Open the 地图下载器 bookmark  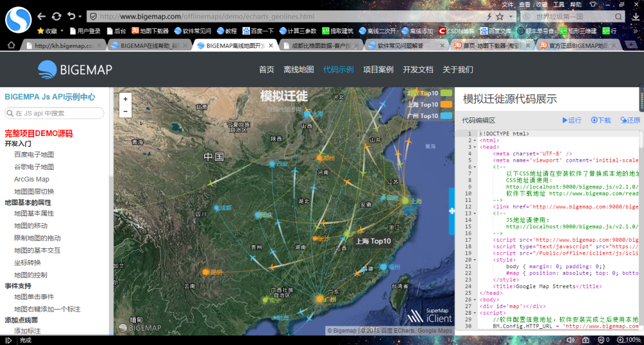tap(150, 31)
